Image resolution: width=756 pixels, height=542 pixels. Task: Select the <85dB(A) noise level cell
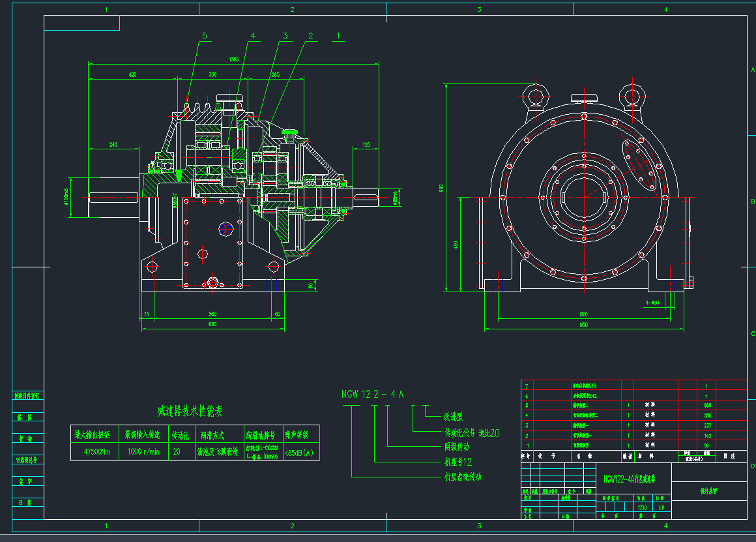click(x=300, y=451)
